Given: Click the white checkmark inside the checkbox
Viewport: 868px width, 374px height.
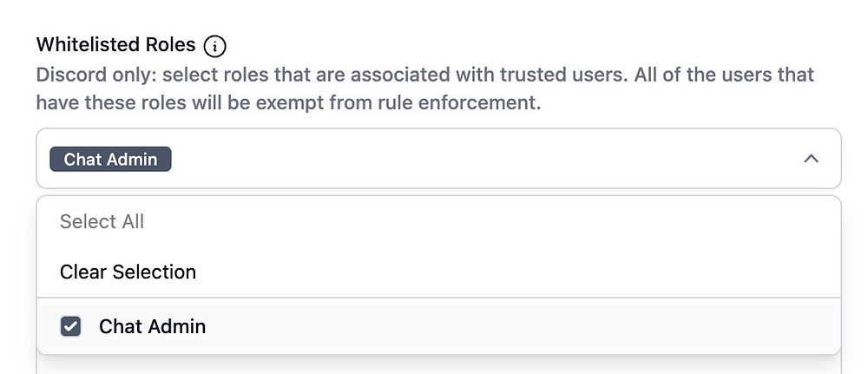Looking at the screenshot, I should point(70,326).
